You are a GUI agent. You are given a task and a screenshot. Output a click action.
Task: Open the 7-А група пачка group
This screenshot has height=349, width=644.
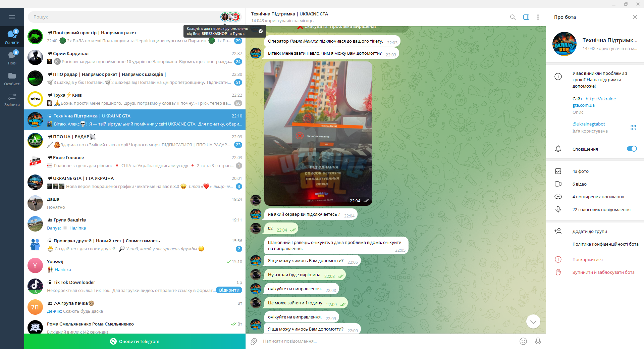pyautogui.click(x=135, y=307)
